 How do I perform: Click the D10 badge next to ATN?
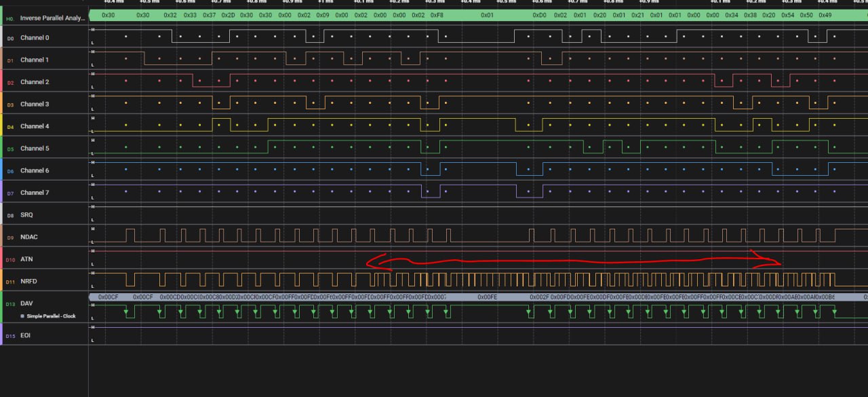9,259
